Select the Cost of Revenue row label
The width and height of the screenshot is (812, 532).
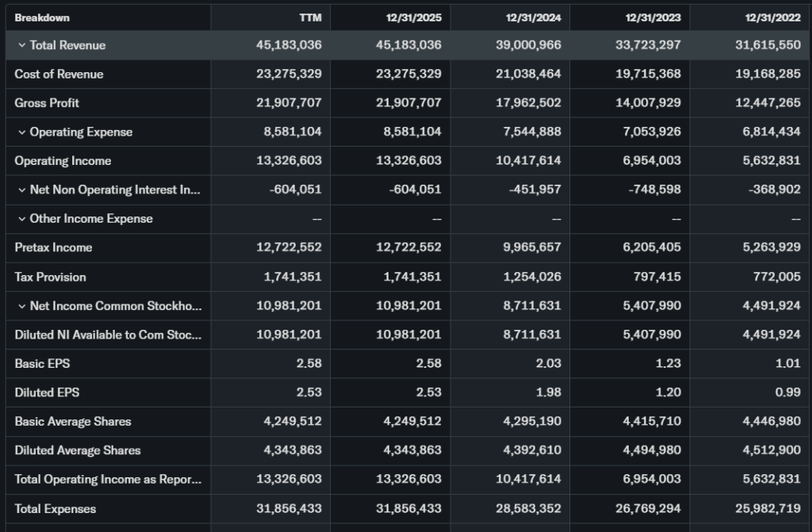coord(59,74)
